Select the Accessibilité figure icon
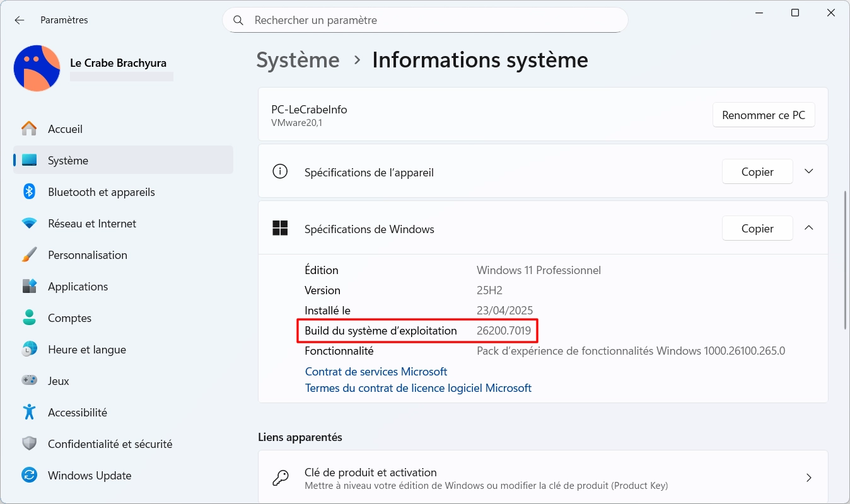 pyautogui.click(x=29, y=413)
